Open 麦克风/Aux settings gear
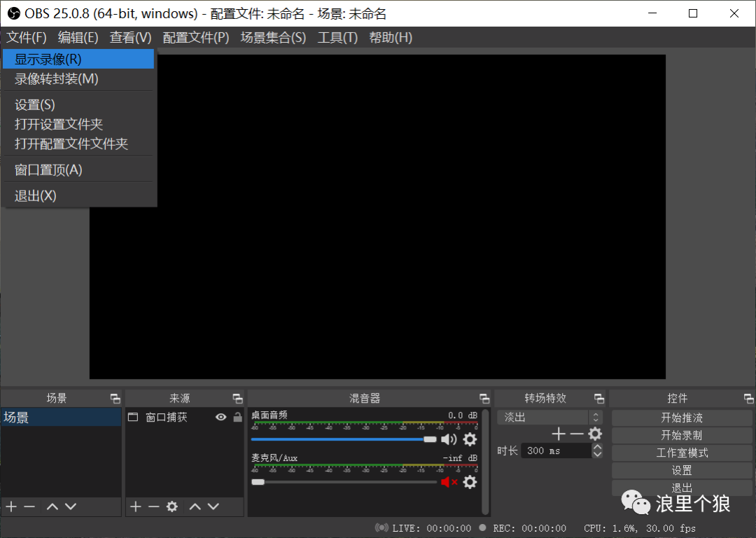This screenshot has height=538, width=756. (470, 482)
